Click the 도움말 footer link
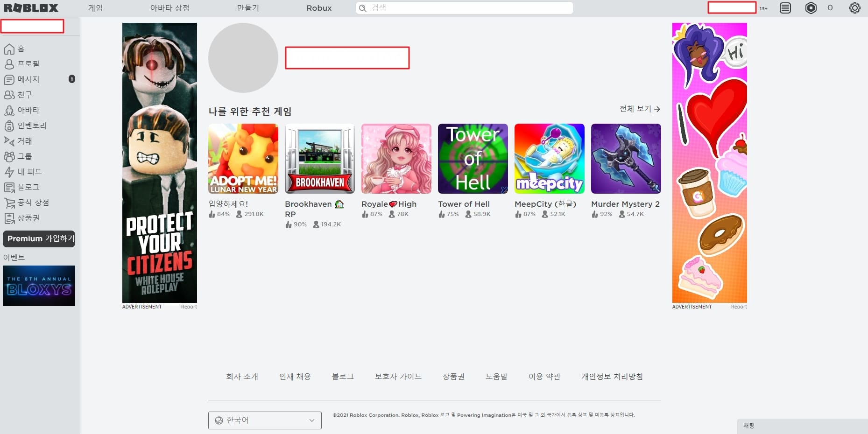 click(496, 377)
